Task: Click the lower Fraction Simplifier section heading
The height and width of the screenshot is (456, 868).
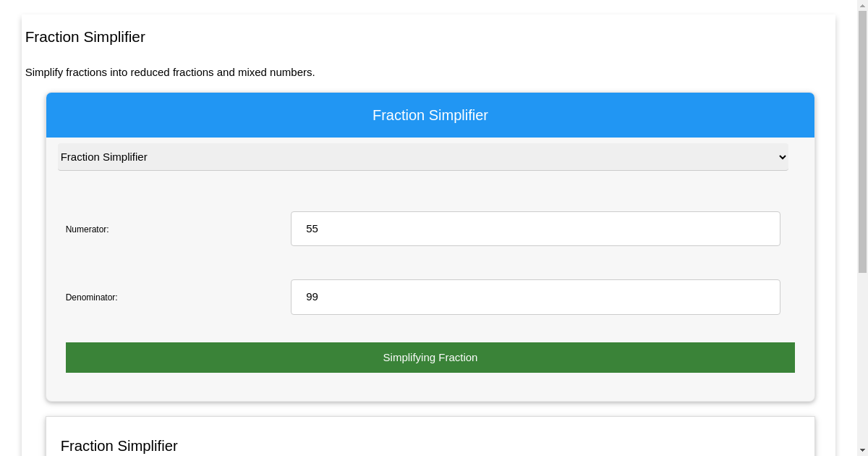Action: tap(119, 446)
